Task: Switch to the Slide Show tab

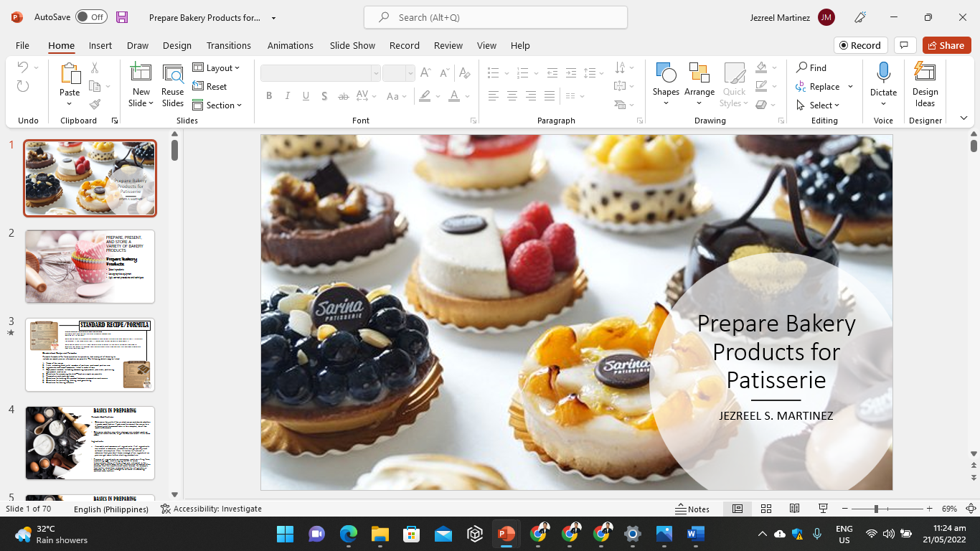Action: [x=352, y=45]
